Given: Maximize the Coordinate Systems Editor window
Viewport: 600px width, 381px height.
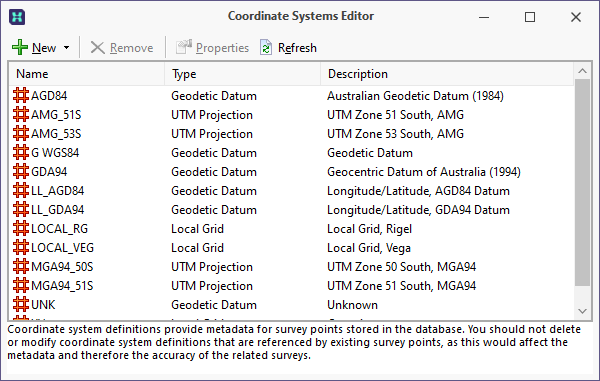Looking at the screenshot, I should [530, 17].
